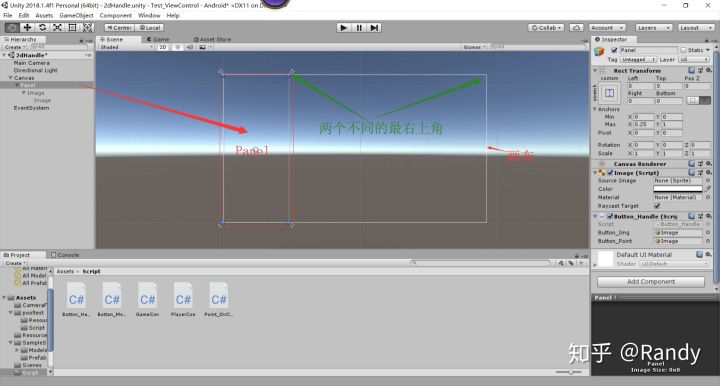Open the Assets menu
720x386 pixels.
(x=44, y=15)
